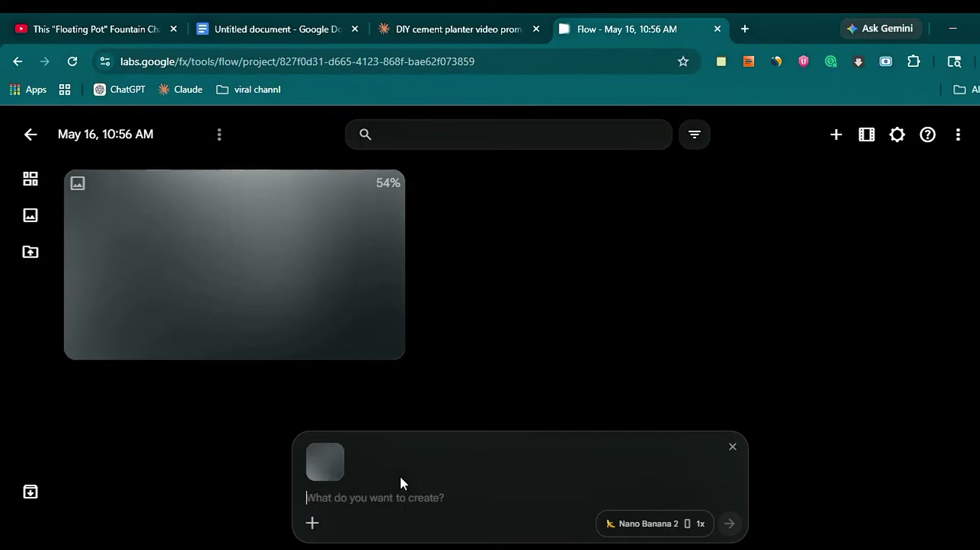Minimize the browser window
The image size is (980, 550).
pos(952,29)
